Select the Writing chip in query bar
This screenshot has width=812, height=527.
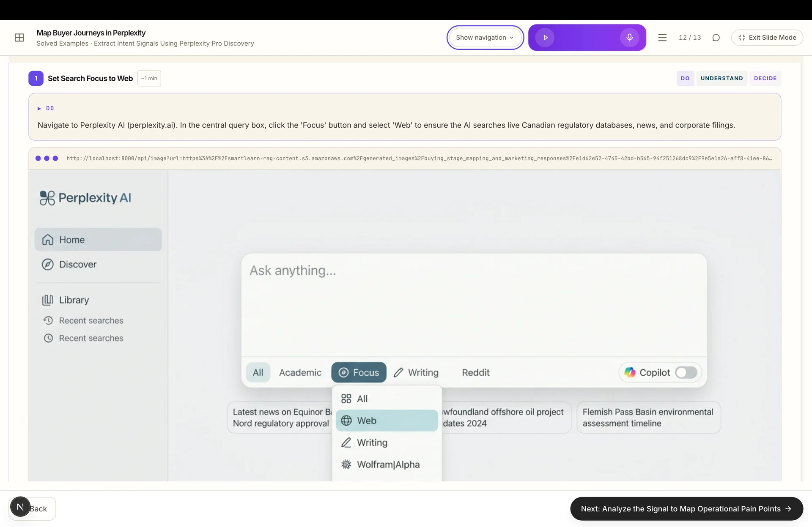coord(416,373)
